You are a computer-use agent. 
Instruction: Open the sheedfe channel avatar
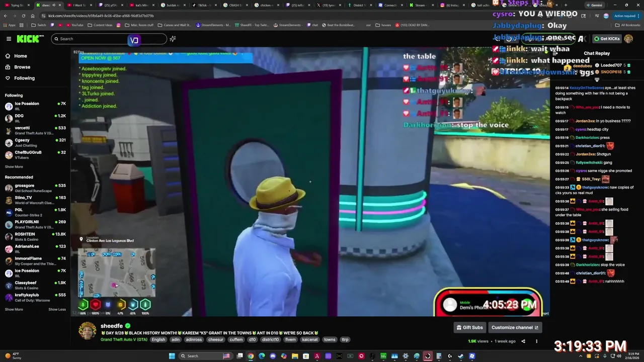87,330
